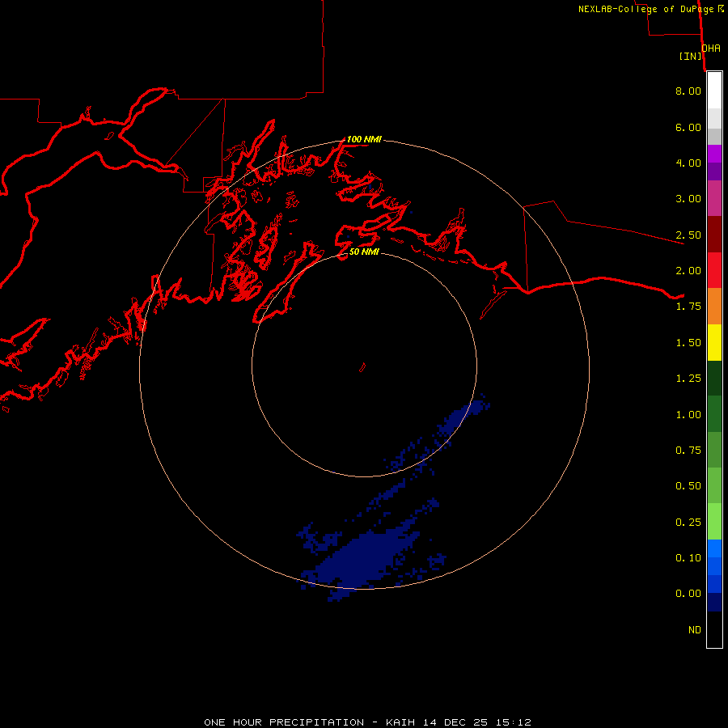Pick the maroon swatch beside 2.50
This screenshot has height=728, width=728.
pos(714,234)
